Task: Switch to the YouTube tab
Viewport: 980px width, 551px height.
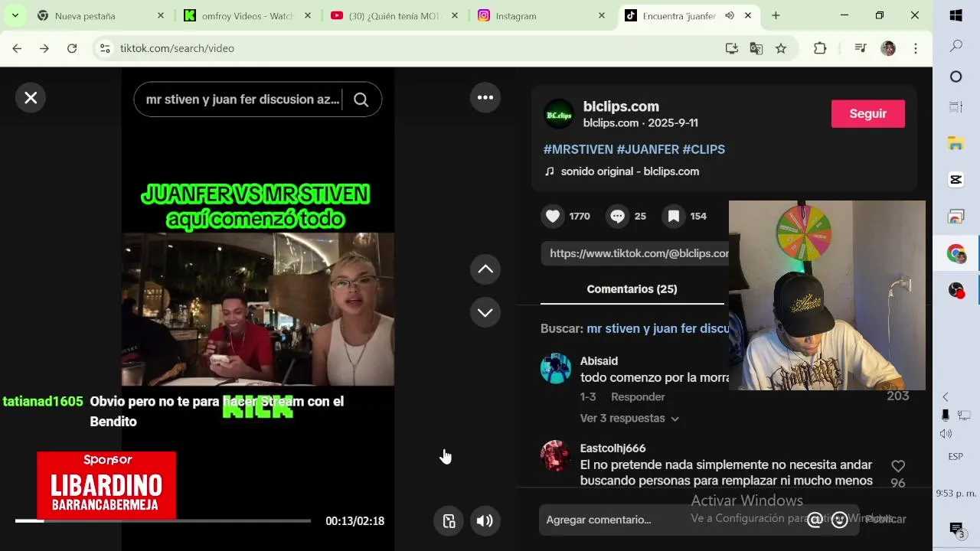Action: click(x=392, y=16)
